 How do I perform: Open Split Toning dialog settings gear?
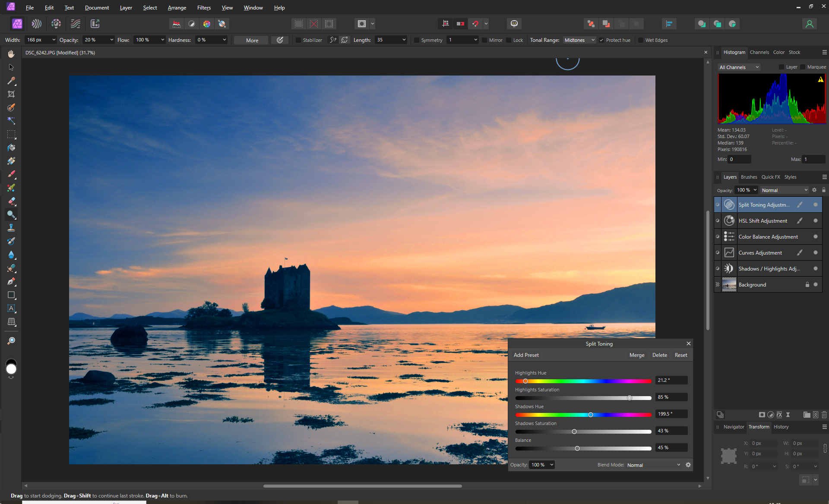pyautogui.click(x=688, y=465)
